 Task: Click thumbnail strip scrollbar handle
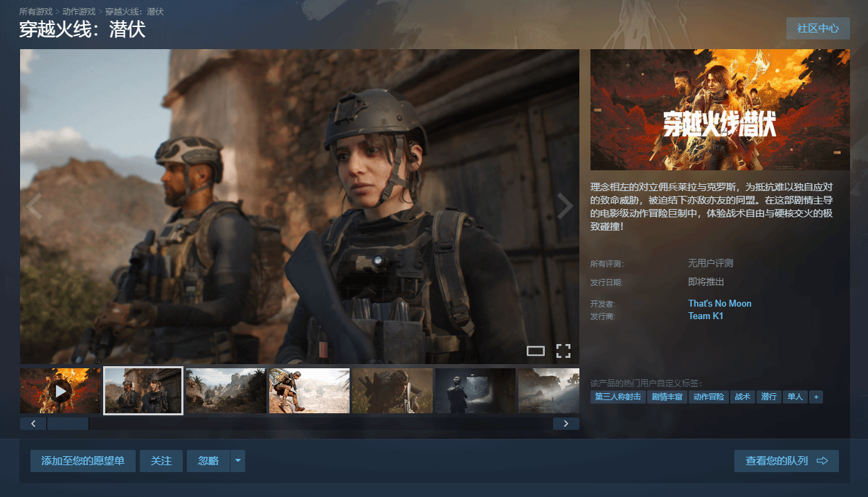click(x=68, y=424)
